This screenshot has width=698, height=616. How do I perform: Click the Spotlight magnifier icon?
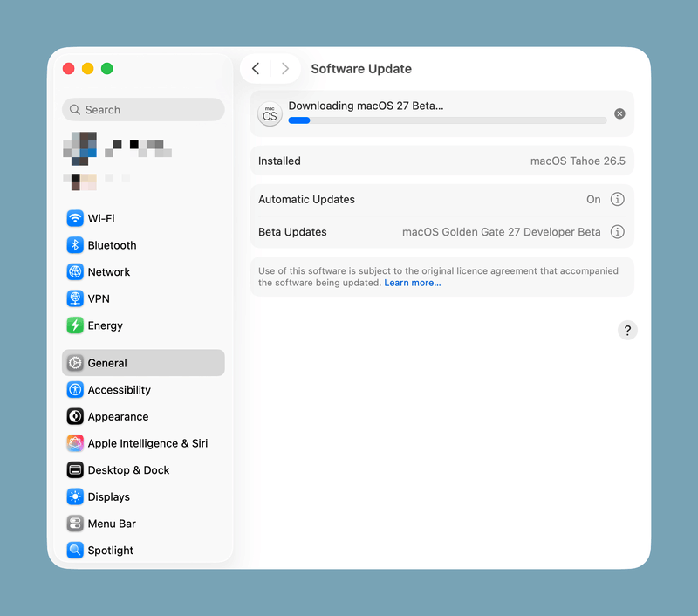coord(75,551)
